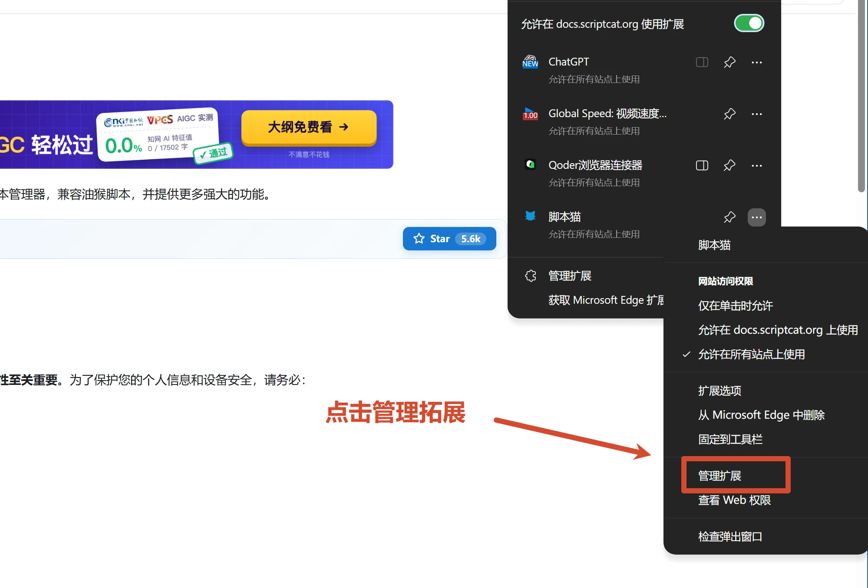The height and width of the screenshot is (588, 868).
Task: Click the star icon on the Star button
Action: coord(419,239)
